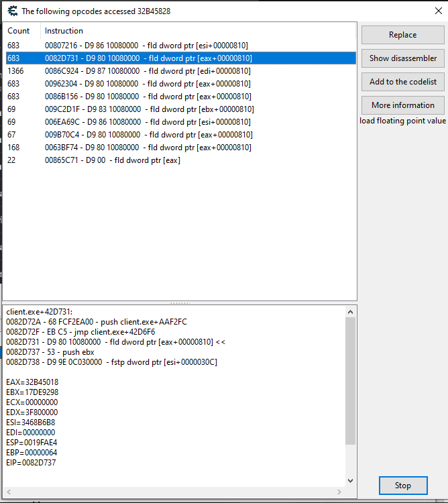
Task: Close the opcodes accessed window
Action: click(439, 11)
